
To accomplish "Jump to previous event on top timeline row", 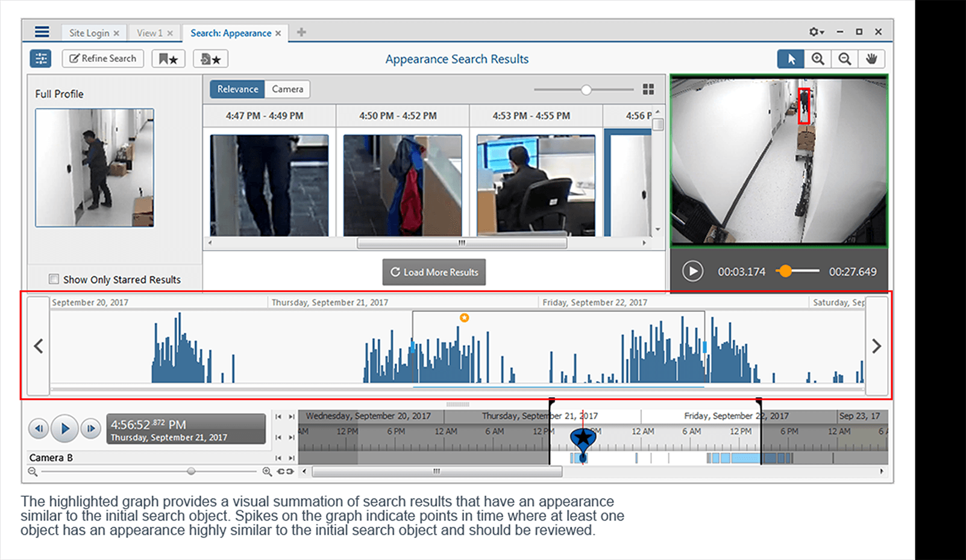I will tap(278, 417).
